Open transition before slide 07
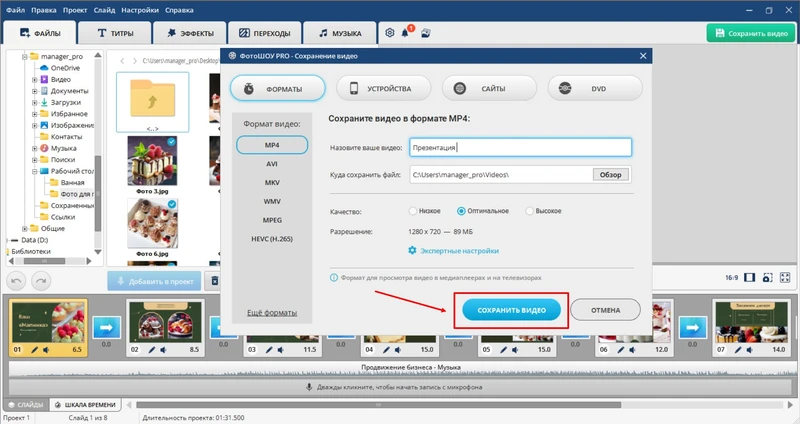Screen dimensions: 800x424 (x=692, y=328)
